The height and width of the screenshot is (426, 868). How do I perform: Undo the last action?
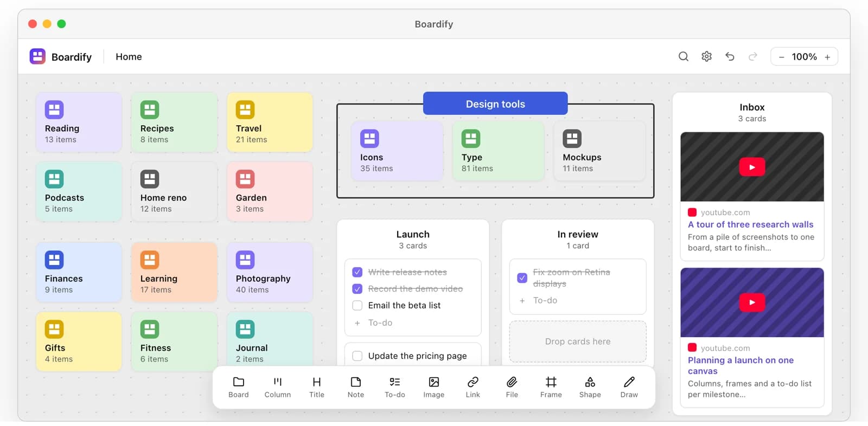[730, 56]
